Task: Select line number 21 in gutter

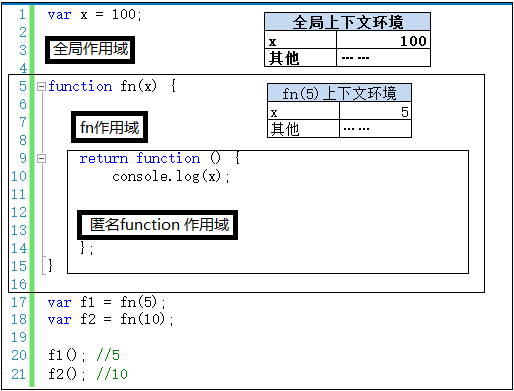Action: (x=19, y=374)
